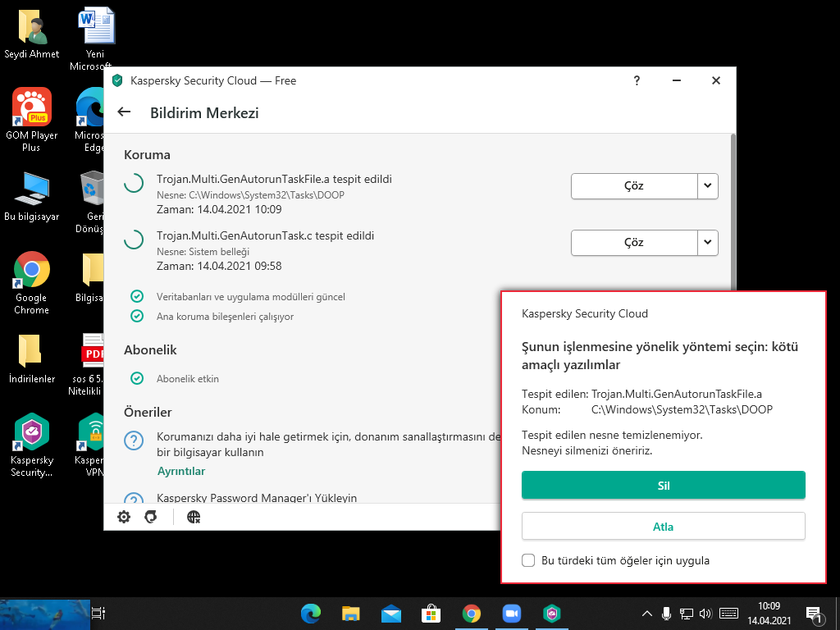840x630 pixels.
Task: Open Chrome from the taskbar
Action: 472,614
